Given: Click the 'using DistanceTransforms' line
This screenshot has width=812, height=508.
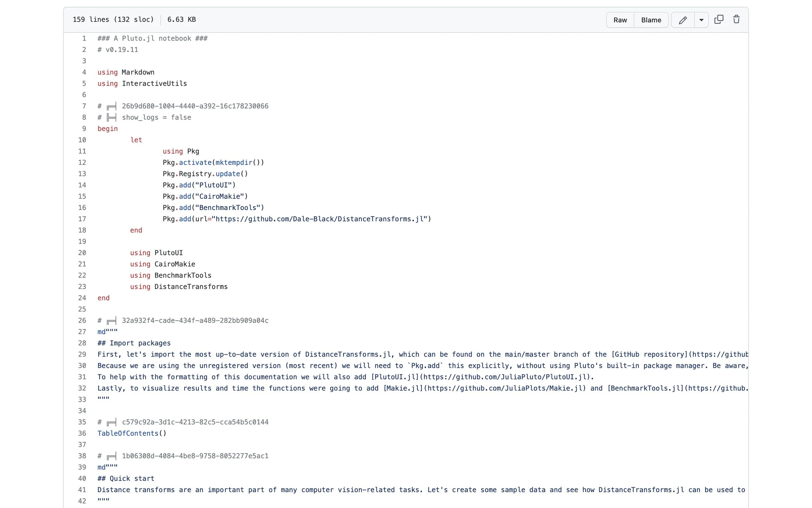Looking at the screenshot, I should tap(179, 287).
